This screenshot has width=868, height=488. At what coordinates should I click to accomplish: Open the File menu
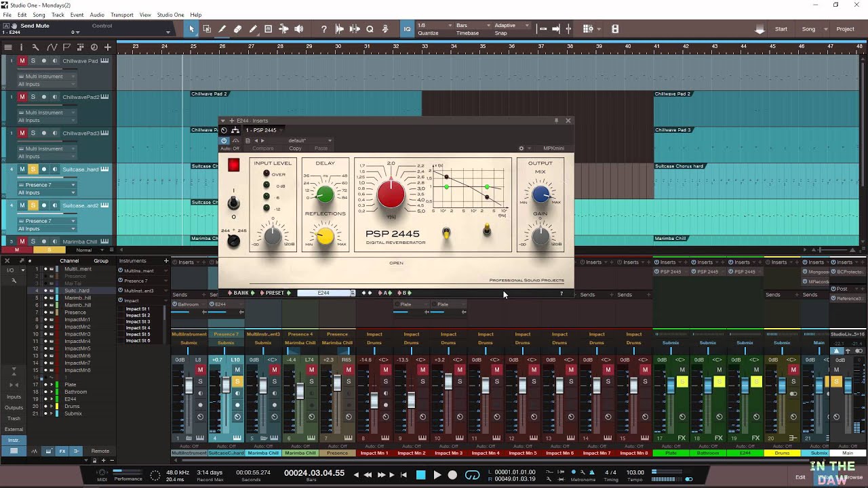coord(7,15)
